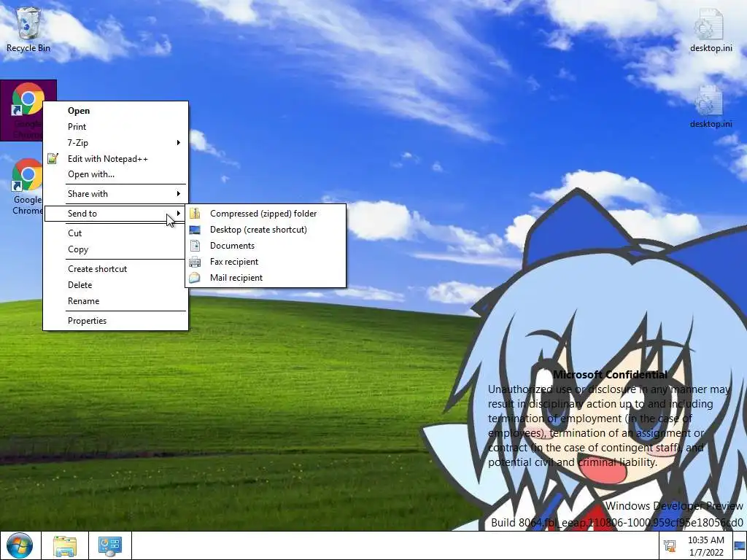Launch Windows Explorer from taskbar
This screenshot has width=747, height=560.
(x=65, y=546)
